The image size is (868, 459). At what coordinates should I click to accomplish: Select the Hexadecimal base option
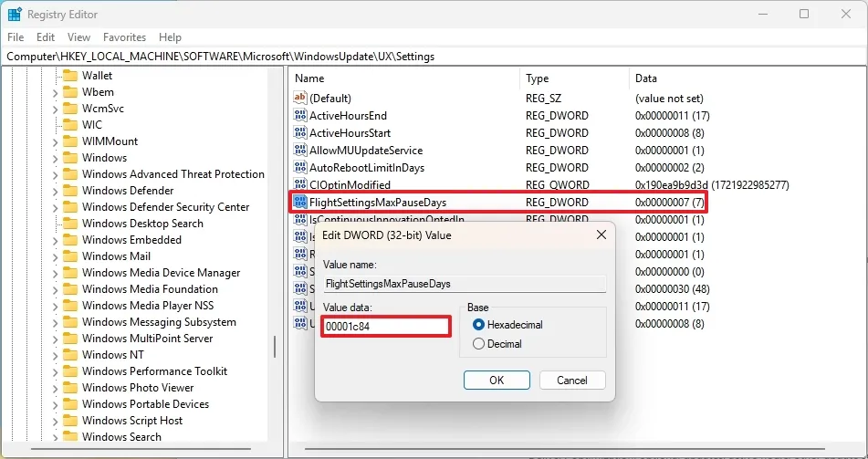pyautogui.click(x=479, y=325)
